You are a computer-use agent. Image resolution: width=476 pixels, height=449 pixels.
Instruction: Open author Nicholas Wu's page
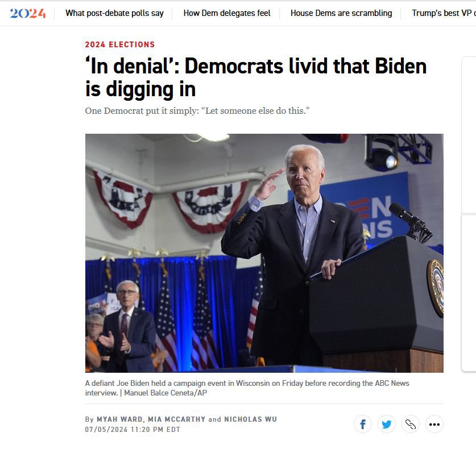click(250, 419)
